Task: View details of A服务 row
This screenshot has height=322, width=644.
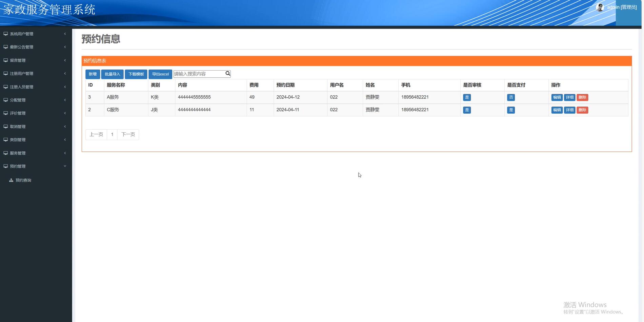Action: tap(570, 97)
